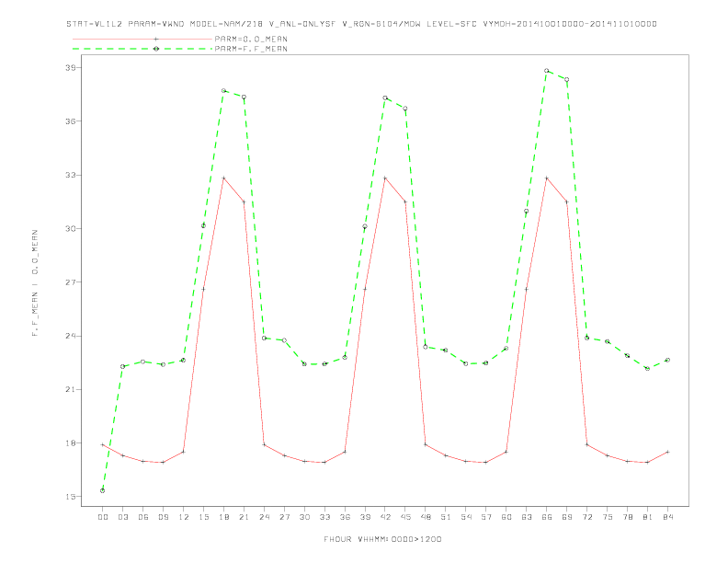Click the x-axis forecast hour 54 label
Screen dimensions: 728x563
click(x=466, y=517)
